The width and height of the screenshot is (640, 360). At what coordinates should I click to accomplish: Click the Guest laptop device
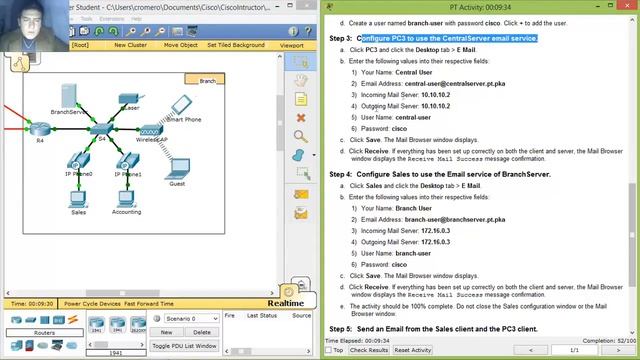coord(178,169)
